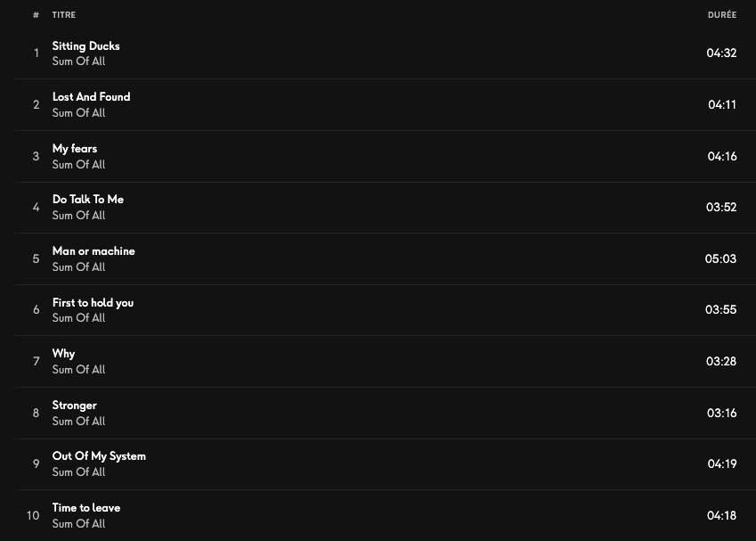
Task: Choose the track titled "Why"
Action: coord(64,354)
